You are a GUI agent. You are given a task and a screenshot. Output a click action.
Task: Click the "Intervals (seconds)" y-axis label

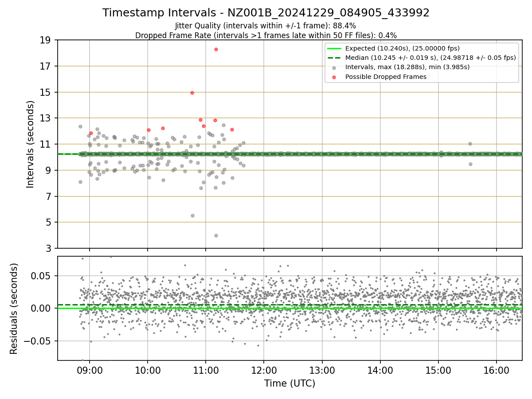31,144
